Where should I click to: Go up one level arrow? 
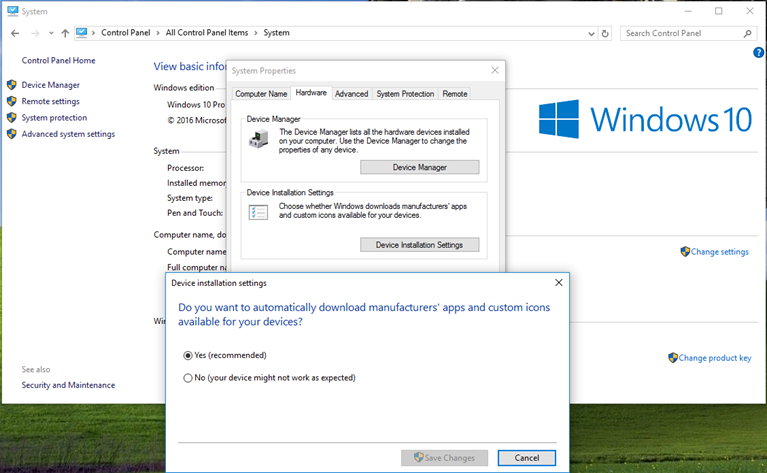pyautogui.click(x=65, y=33)
